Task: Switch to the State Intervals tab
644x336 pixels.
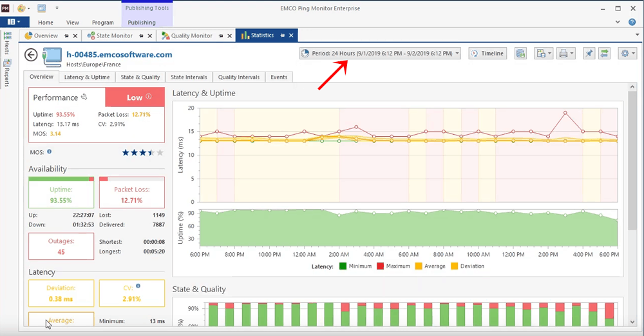Action: click(189, 77)
